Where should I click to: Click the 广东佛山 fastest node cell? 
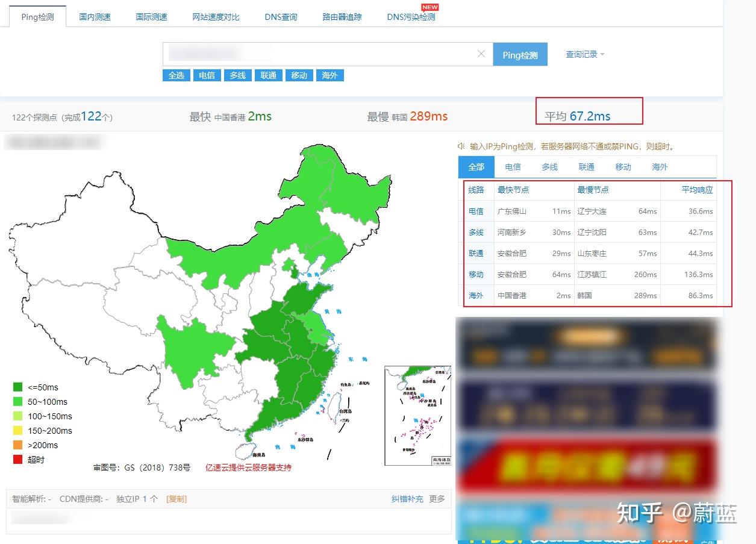click(512, 211)
